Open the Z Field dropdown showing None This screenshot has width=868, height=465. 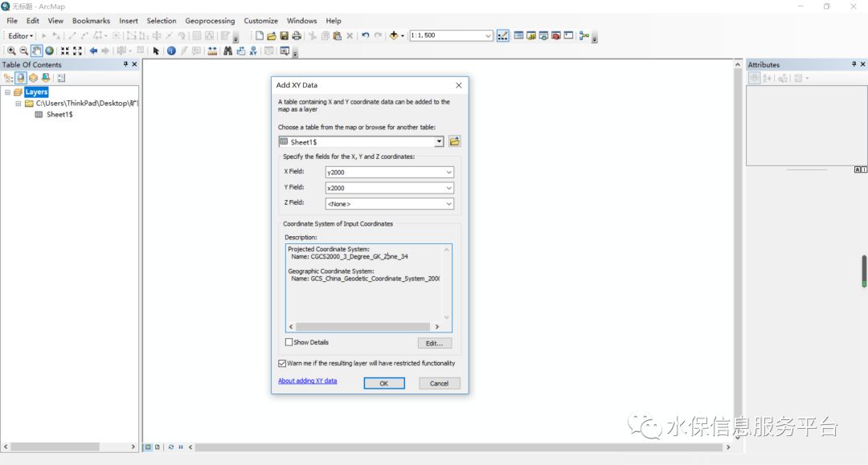point(448,203)
